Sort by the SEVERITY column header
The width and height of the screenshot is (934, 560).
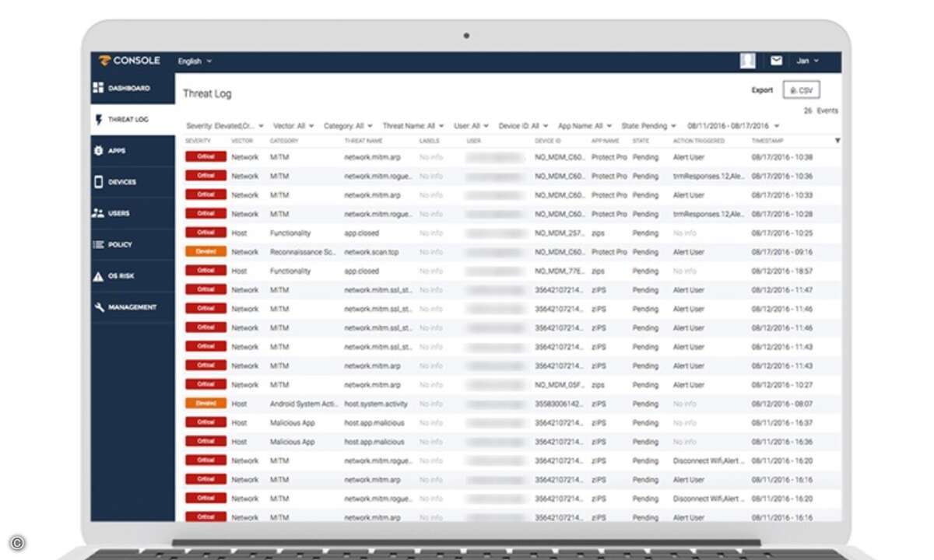coord(198,141)
